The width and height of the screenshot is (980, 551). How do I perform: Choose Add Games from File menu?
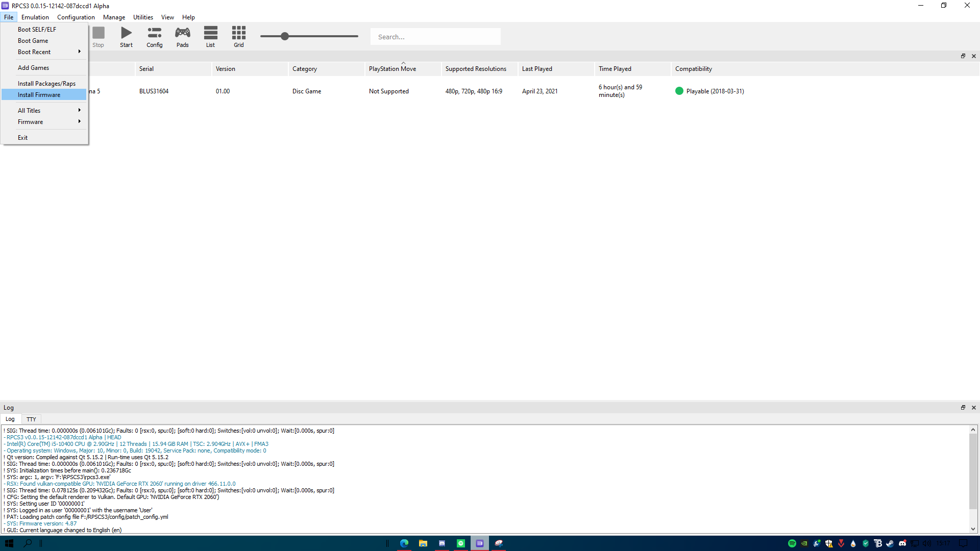click(44, 68)
